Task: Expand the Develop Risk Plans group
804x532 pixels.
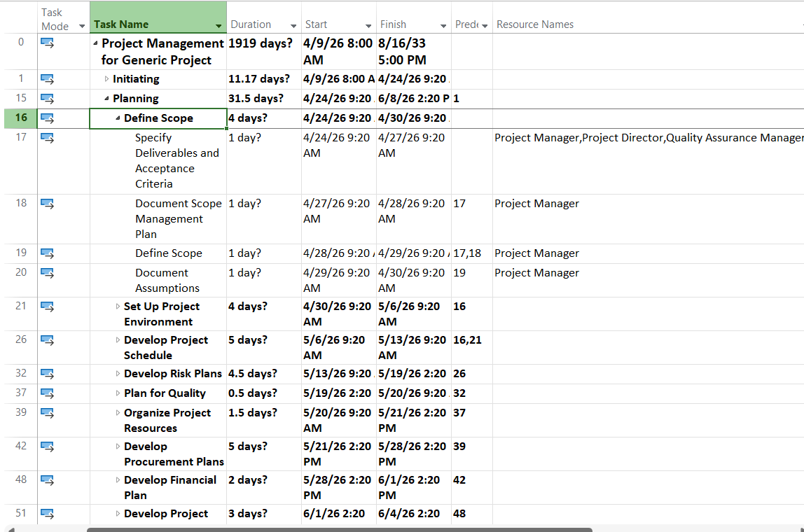Action: tap(118, 374)
